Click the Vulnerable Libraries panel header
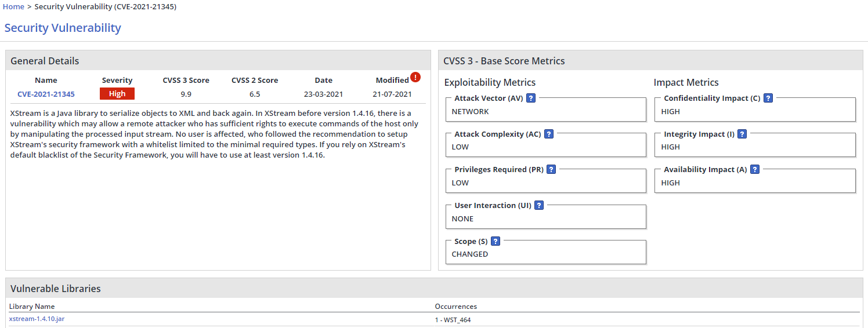 tap(56, 289)
